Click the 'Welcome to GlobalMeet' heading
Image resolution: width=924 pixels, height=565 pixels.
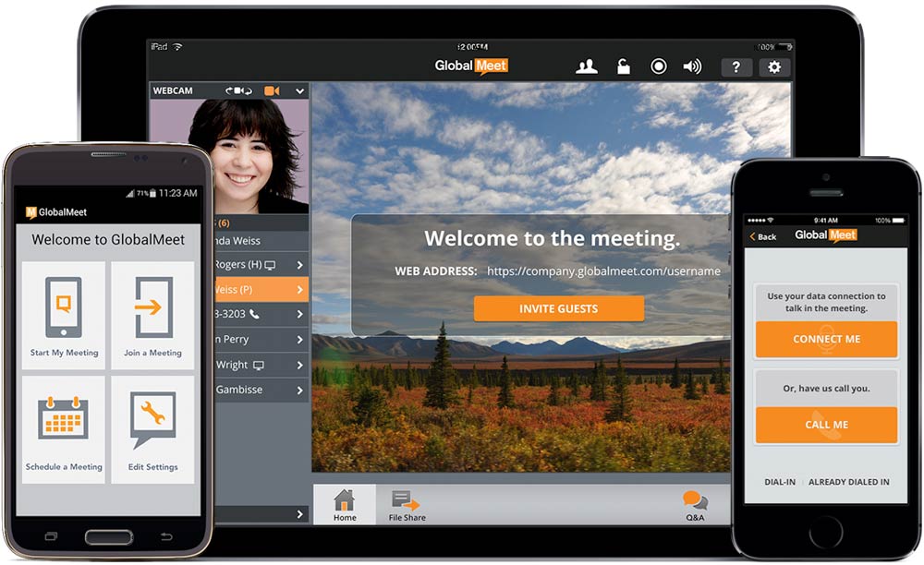pyautogui.click(x=108, y=239)
